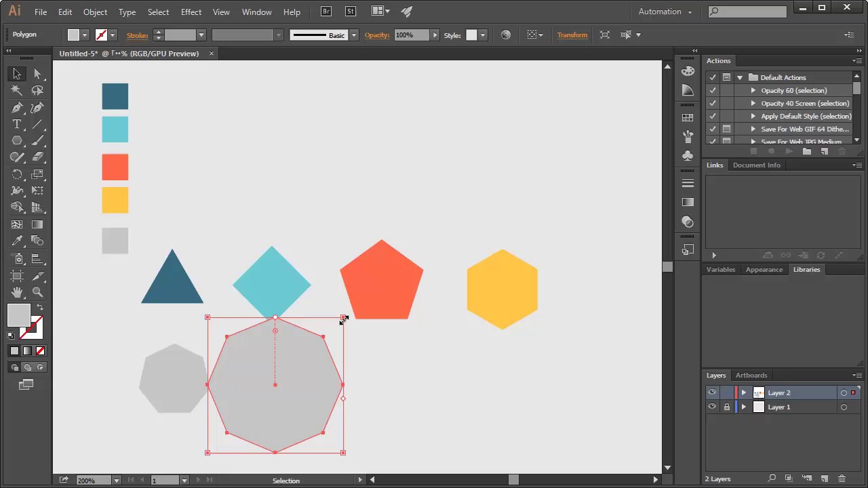Toggle checkmark for Opacity 40 Screen action
Viewport: 868px width, 488px height.
point(712,103)
